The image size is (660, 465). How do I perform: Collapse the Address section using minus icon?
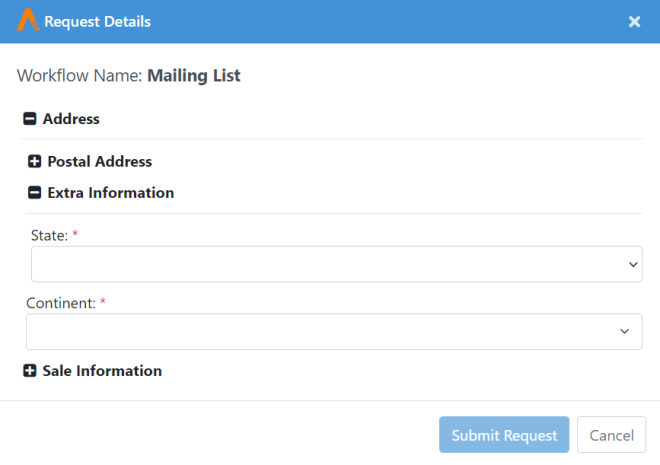click(29, 119)
